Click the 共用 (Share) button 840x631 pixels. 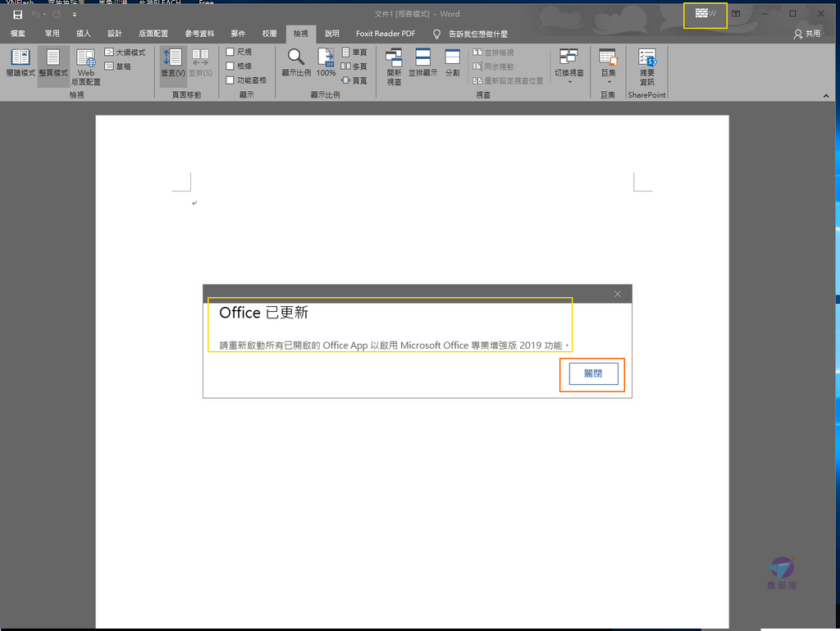pyautogui.click(x=807, y=34)
